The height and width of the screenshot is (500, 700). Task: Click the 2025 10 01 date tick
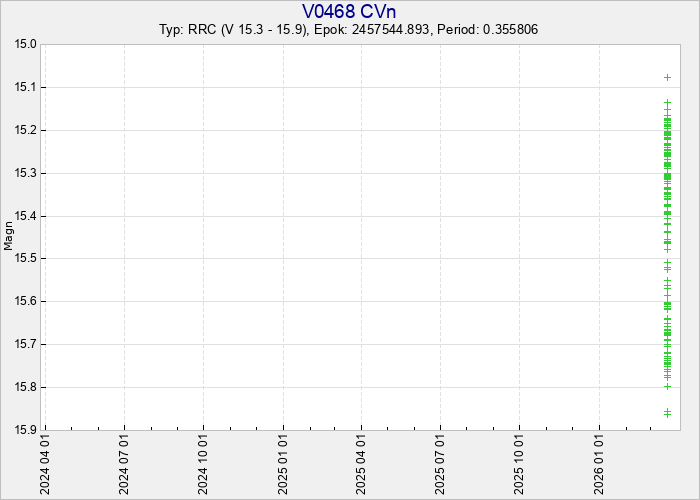tap(520, 463)
